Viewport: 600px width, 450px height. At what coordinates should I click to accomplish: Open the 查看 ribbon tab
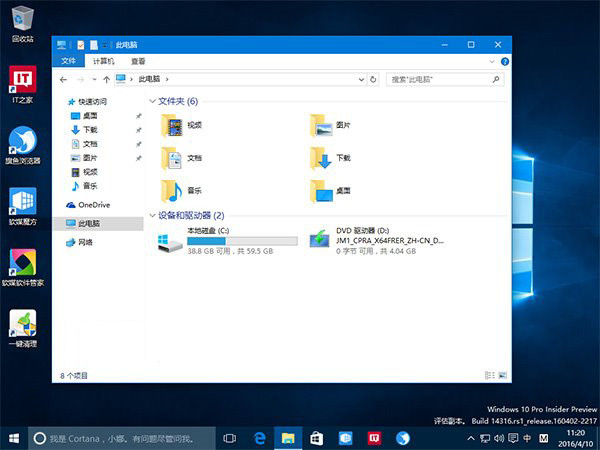pyautogui.click(x=138, y=61)
